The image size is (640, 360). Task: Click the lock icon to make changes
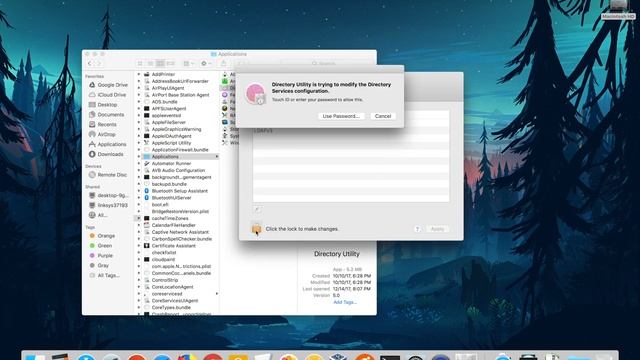coord(256,229)
